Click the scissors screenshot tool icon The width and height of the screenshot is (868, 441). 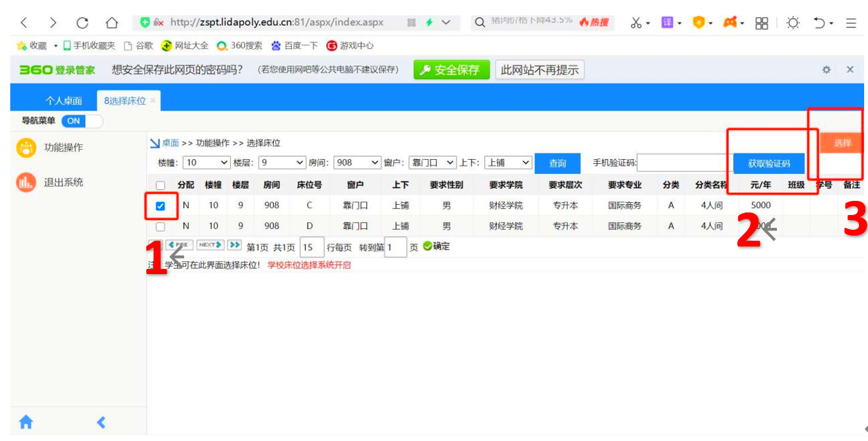coord(636,23)
